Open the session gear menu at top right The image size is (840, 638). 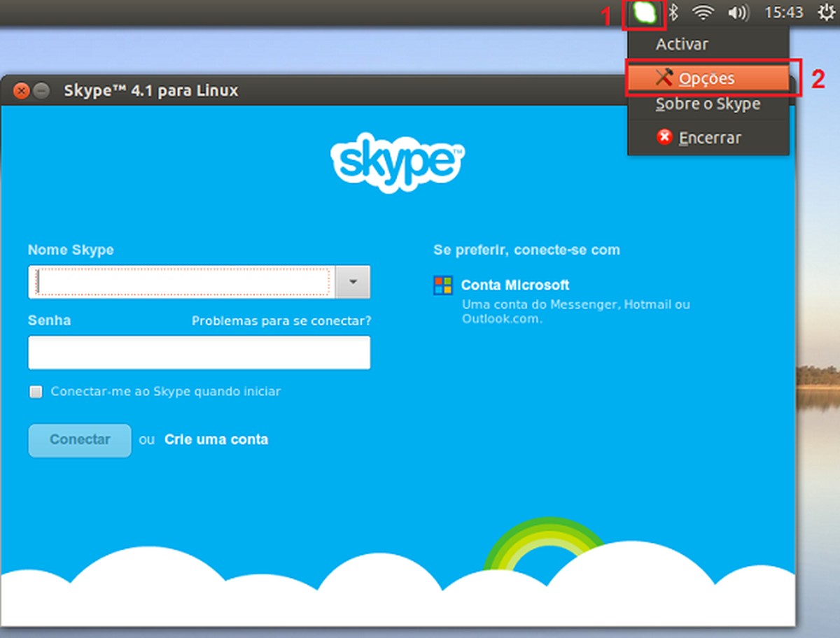click(825, 13)
